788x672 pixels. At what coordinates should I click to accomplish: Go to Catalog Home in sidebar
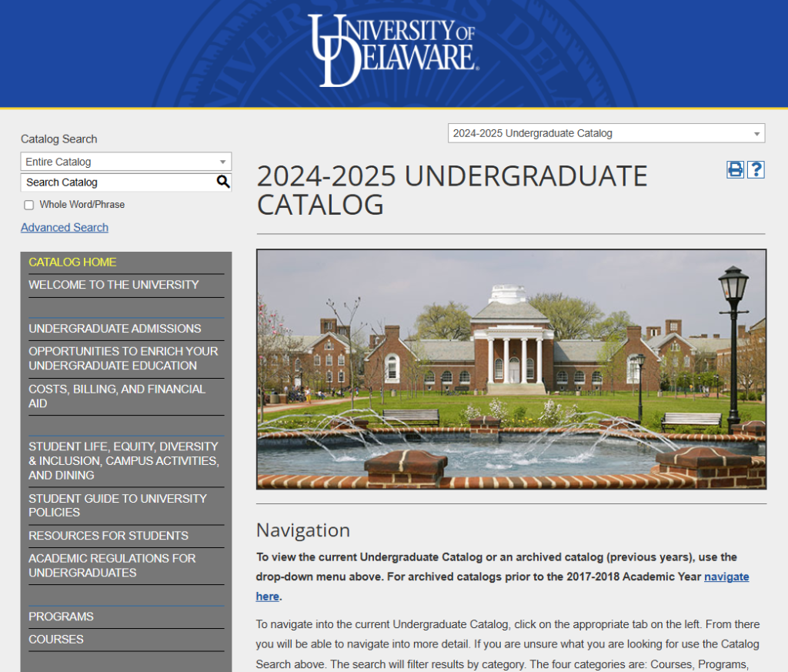72,262
